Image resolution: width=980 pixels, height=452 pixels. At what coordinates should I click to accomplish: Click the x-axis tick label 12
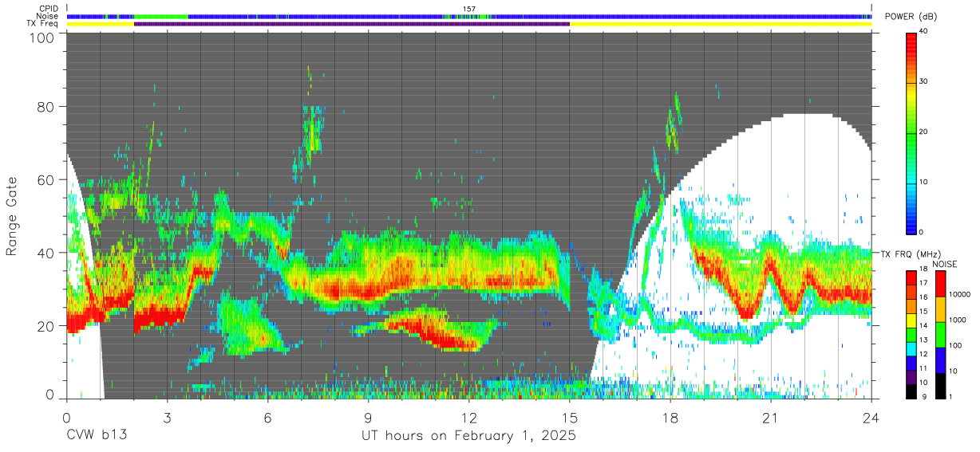[x=468, y=418]
